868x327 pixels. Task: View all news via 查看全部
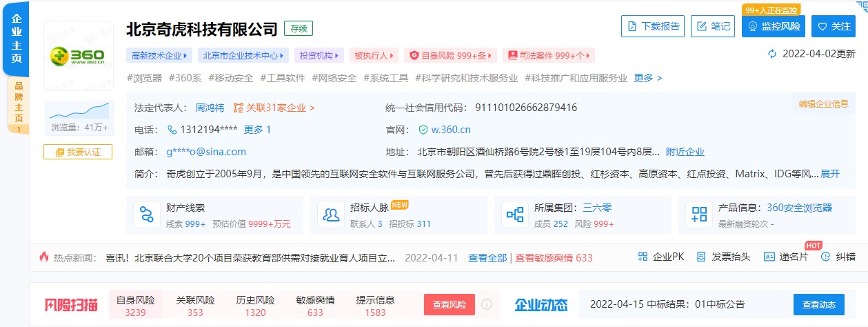click(487, 257)
